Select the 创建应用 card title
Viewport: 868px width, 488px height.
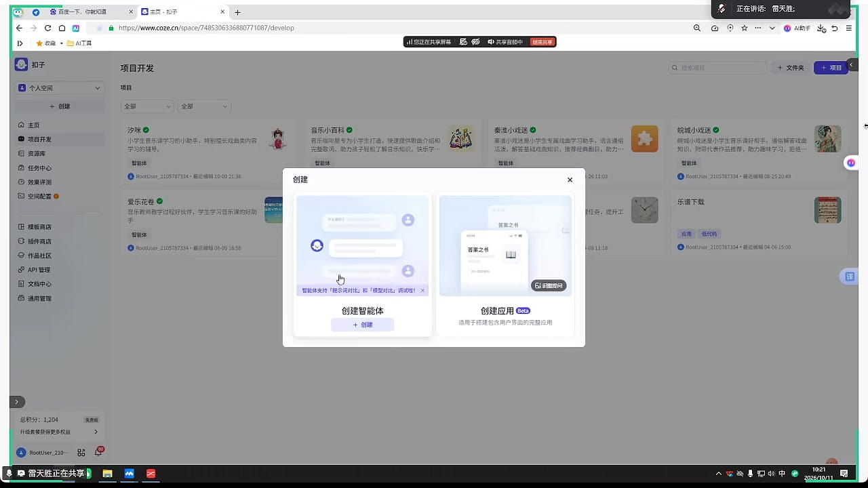tap(497, 311)
